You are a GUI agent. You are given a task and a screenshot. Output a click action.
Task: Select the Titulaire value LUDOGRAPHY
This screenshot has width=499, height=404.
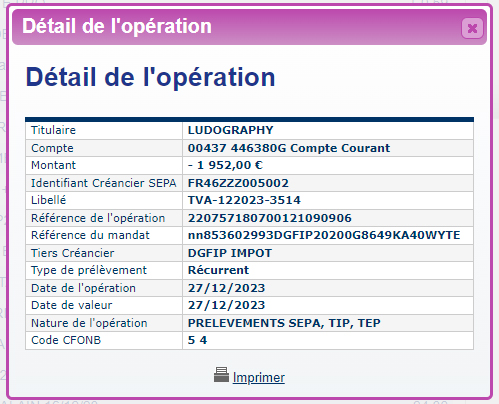tap(231, 130)
